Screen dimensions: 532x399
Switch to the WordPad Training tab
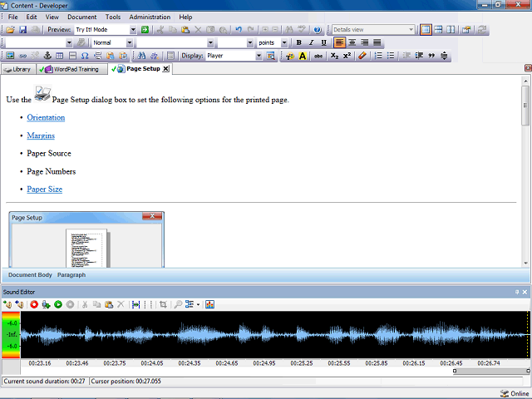[x=72, y=69]
